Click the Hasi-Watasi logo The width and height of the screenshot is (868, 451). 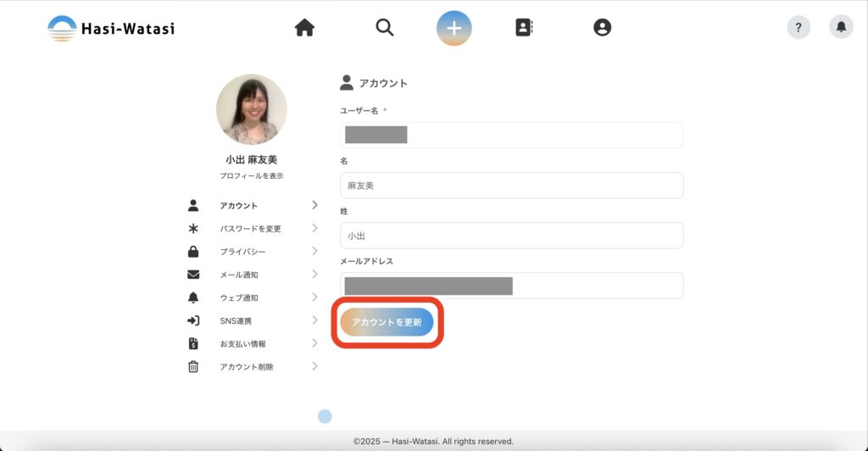111,28
